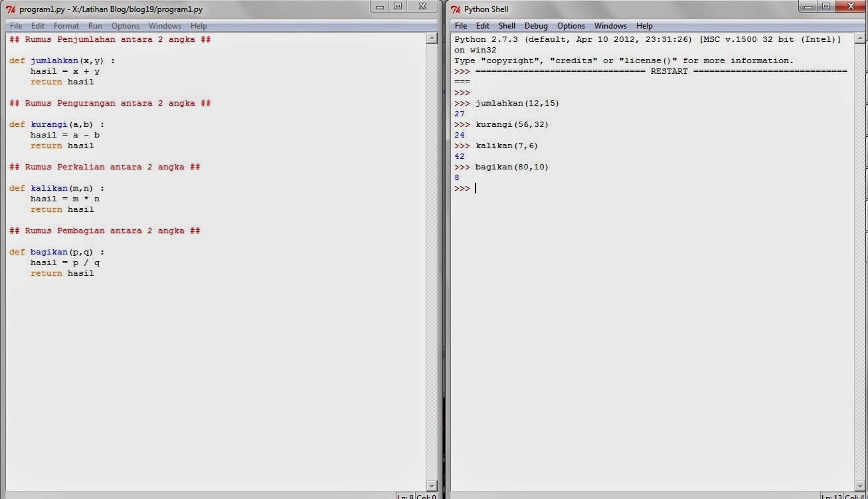Place cursor at the Shell prompt after >>>
Screen dimensions: 868x499
475,188
